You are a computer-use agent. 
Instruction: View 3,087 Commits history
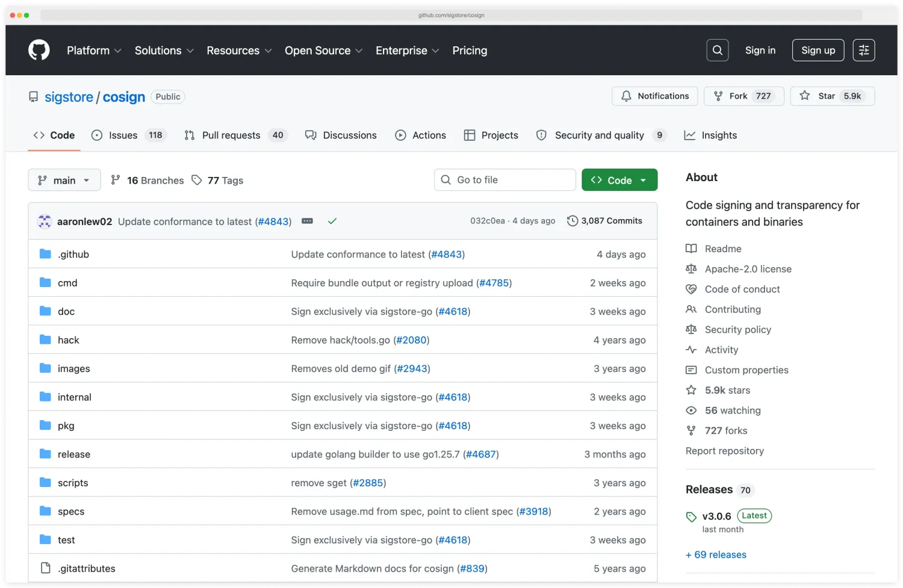click(x=604, y=221)
